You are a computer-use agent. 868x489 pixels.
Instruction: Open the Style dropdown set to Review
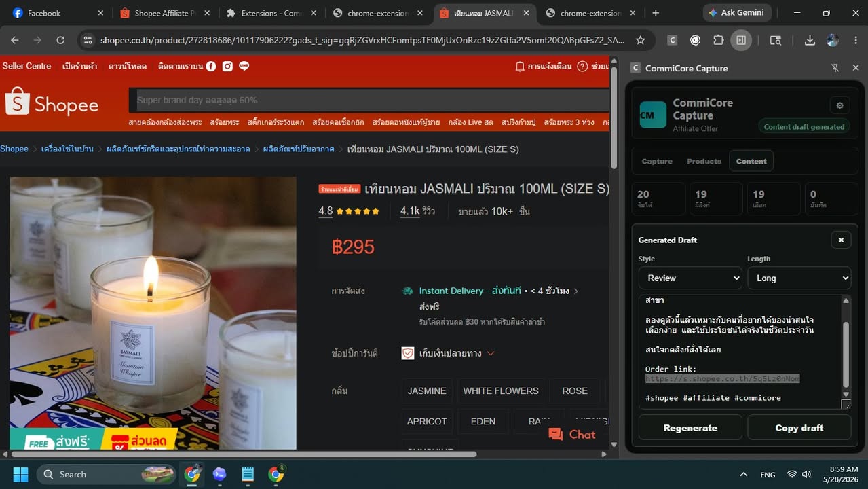tap(690, 278)
